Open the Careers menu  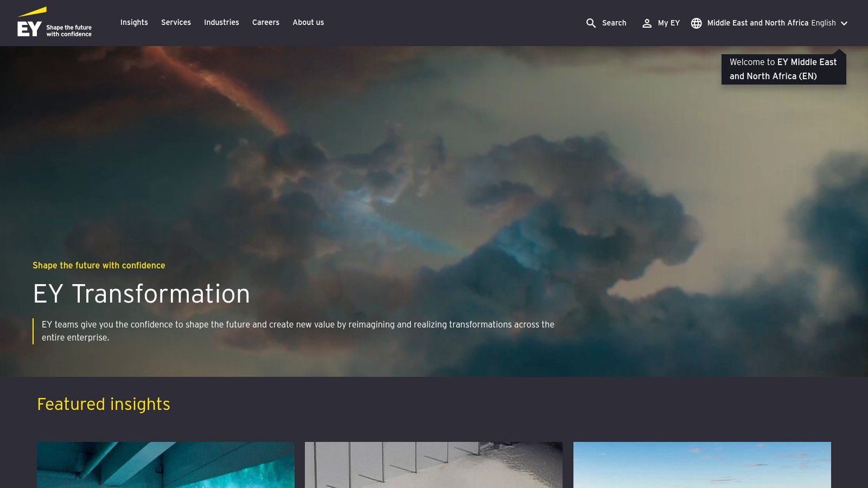pyautogui.click(x=266, y=22)
